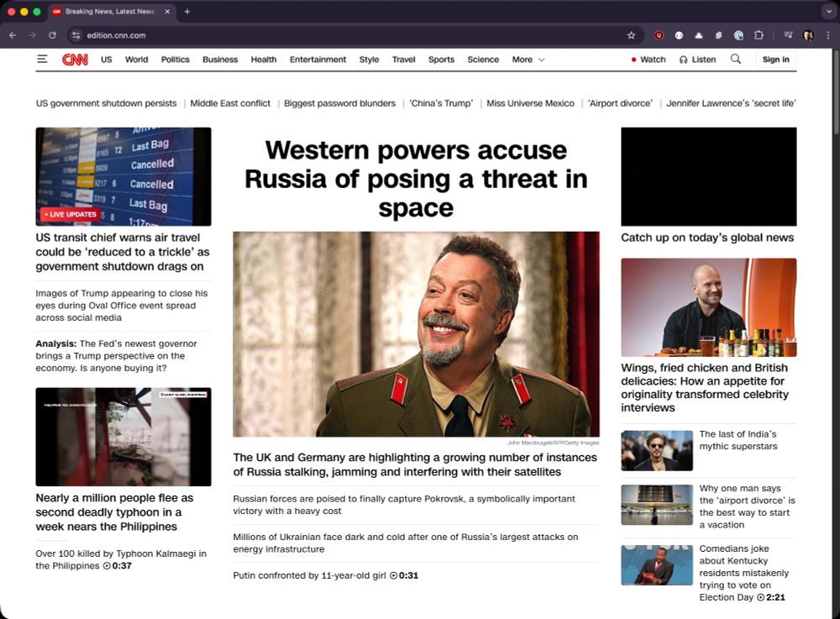Bookmark the page with the star icon

tap(631, 35)
